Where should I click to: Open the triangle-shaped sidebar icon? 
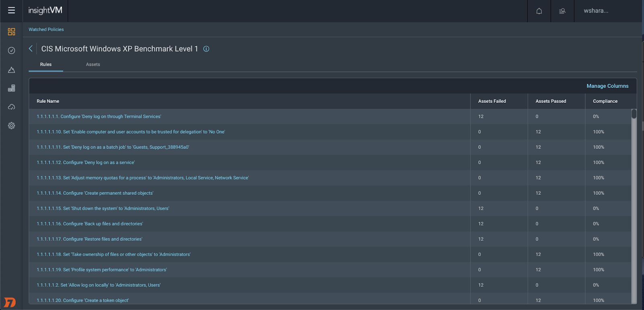[11, 70]
